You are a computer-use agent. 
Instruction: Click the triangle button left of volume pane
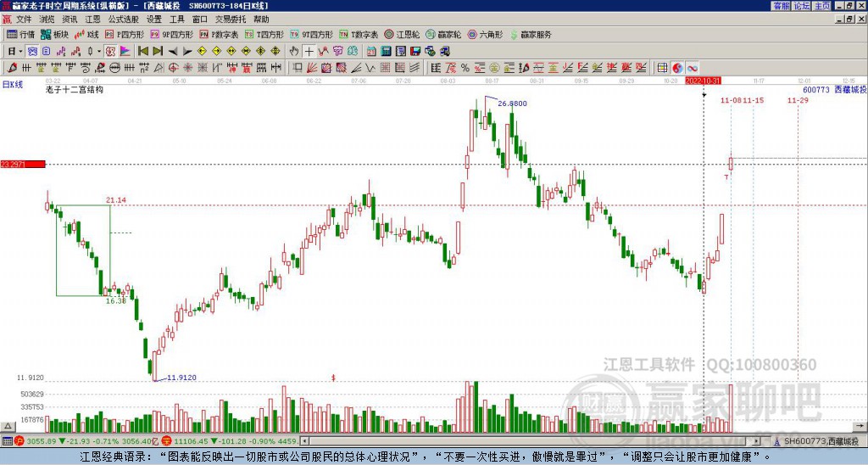coord(8,427)
